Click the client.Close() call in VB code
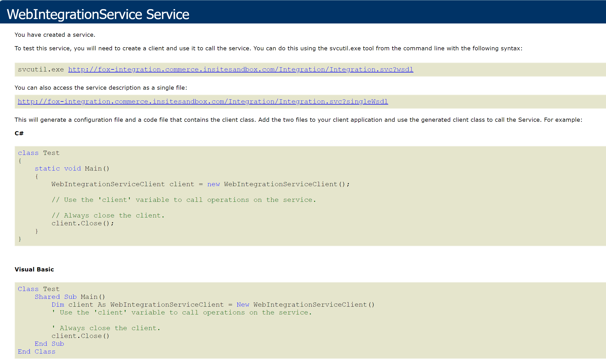Screen dimensions: 606x364 (x=80, y=336)
